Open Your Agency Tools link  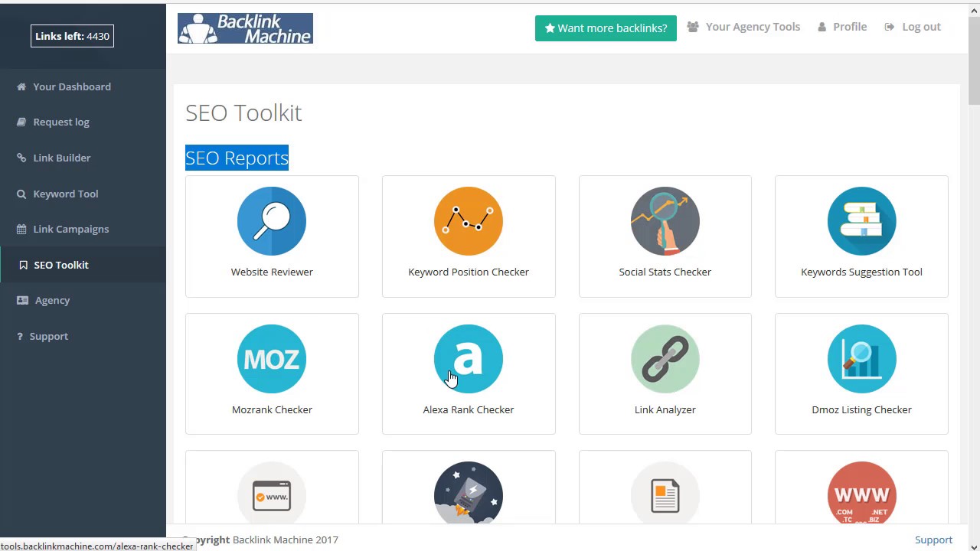coord(753,27)
